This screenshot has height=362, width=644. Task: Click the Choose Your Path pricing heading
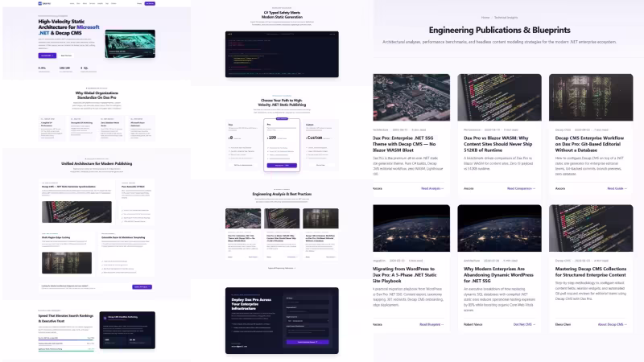(x=282, y=102)
